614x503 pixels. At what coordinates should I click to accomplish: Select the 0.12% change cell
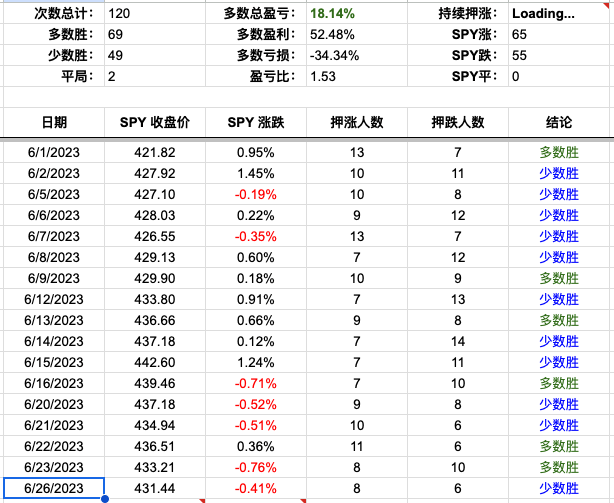click(256, 341)
